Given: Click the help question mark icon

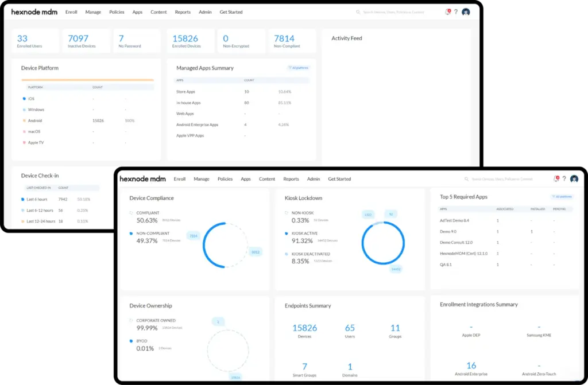Looking at the screenshot, I should point(563,178).
